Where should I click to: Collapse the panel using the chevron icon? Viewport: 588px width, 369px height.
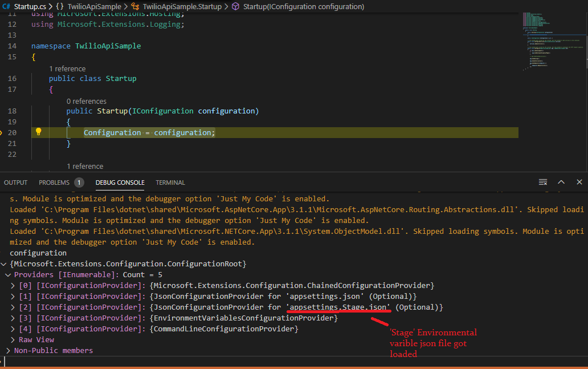point(561,181)
